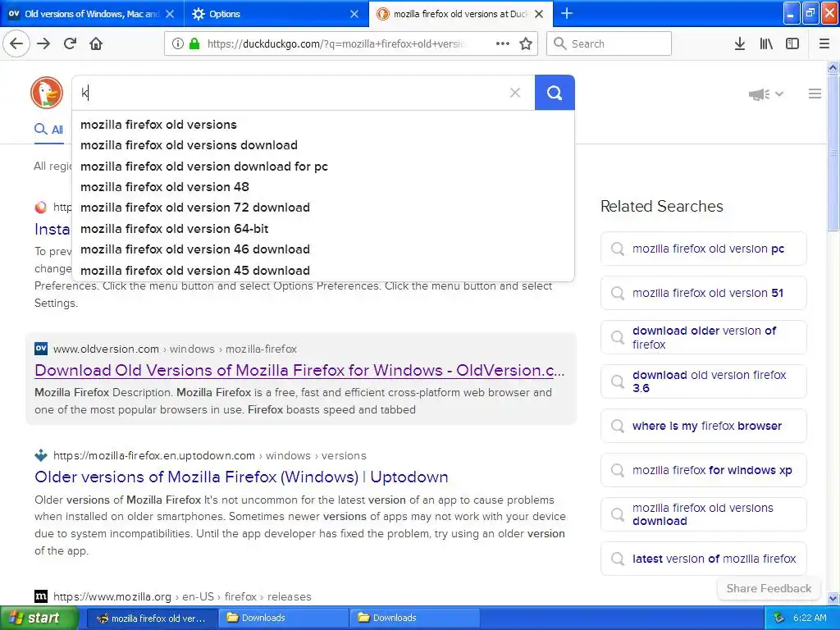Screen dimensions: 840x630
Task: Click the Uptodown result favicon
Action: [x=41, y=455]
